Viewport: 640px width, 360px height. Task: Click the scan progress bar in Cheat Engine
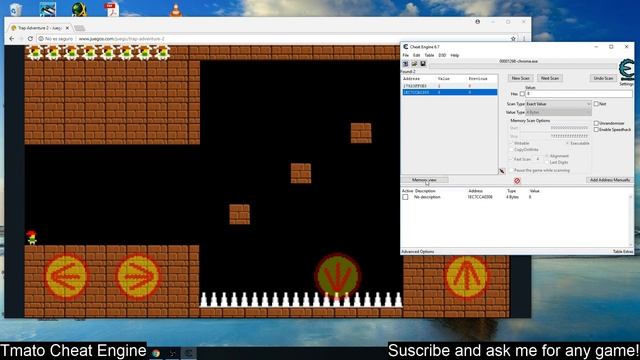(522, 65)
